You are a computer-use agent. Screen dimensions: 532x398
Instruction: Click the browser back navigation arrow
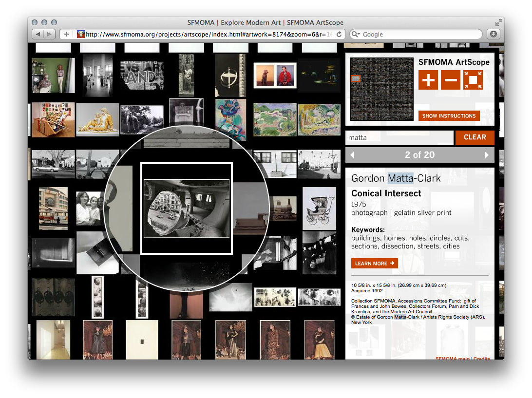38,34
